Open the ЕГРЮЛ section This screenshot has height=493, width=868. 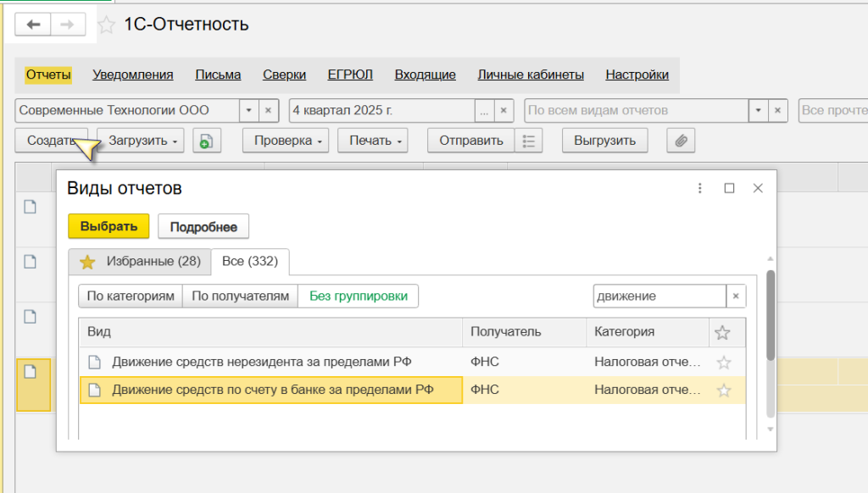(x=350, y=75)
